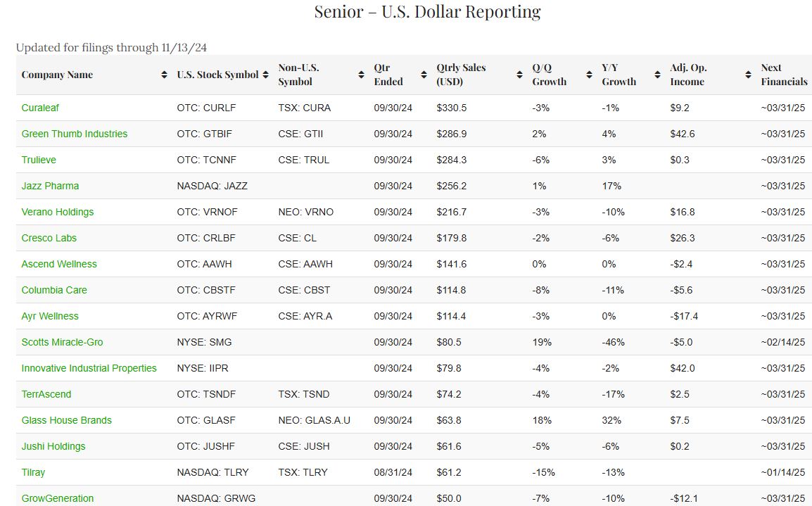Open the Tilray company link
This screenshot has width=812, height=506.
[x=33, y=472]
